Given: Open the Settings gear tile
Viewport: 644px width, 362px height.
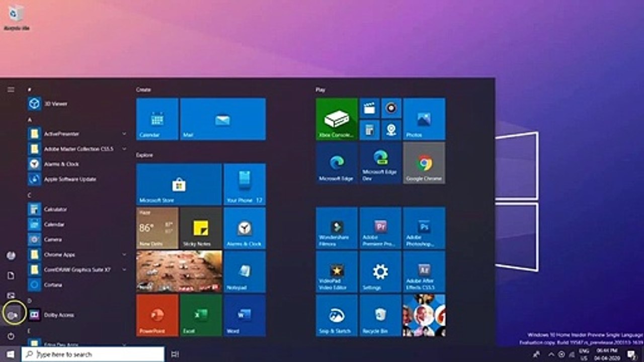Looking at the screenshot, I should click(x=380, y=271).
